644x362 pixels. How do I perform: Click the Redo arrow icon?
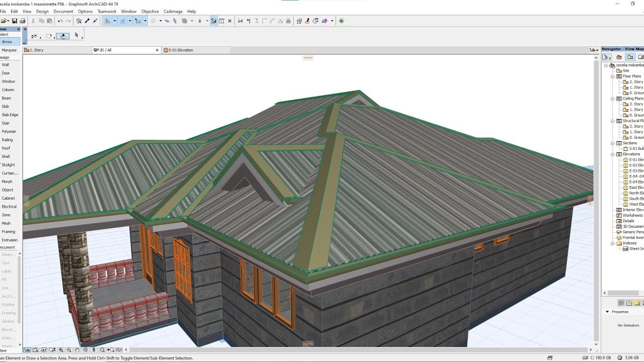click(x=68, y=21)
